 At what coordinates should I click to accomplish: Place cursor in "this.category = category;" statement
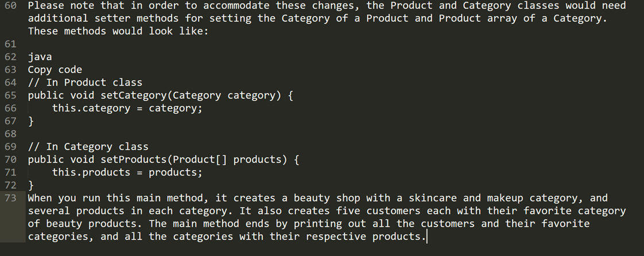(x=127, y=108)
